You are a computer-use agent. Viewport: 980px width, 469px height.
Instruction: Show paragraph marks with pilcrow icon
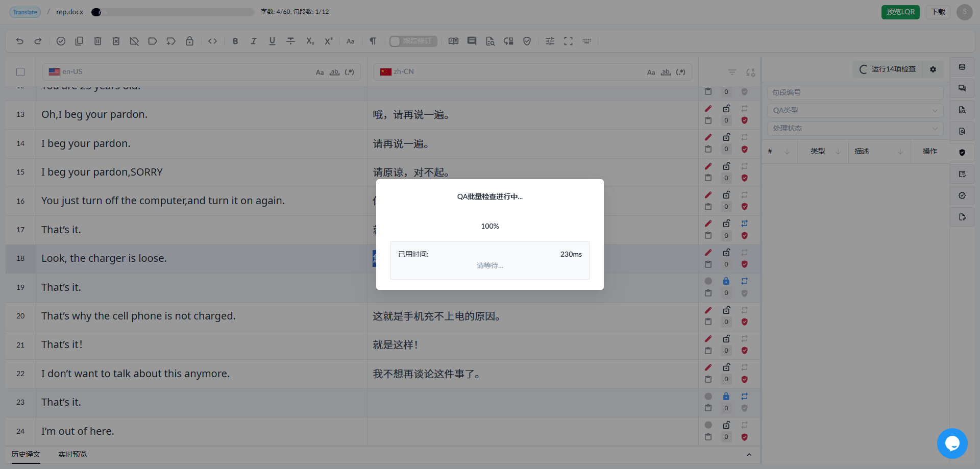tap(373, 41)
